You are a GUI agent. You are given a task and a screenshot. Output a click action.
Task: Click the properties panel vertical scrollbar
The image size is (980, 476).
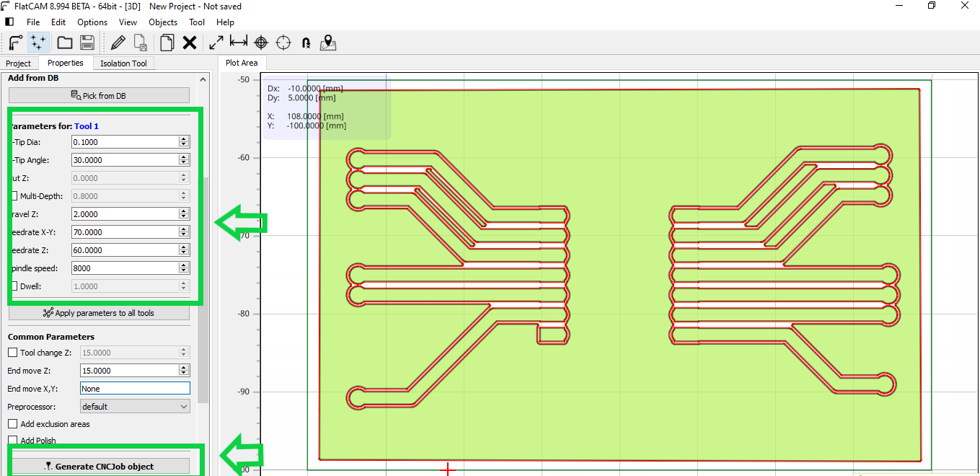pos(203,288)
